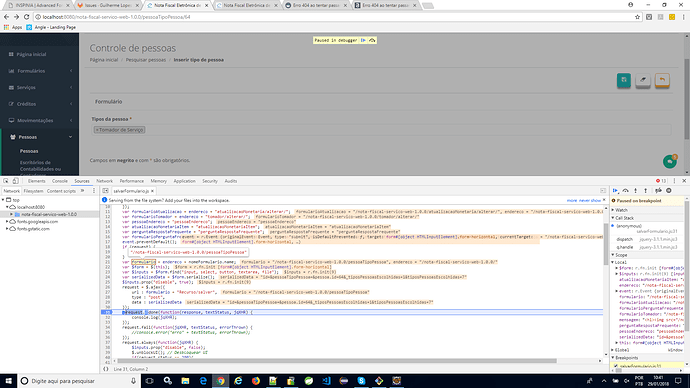This screenshot has height=388, width=690.
Task: Open DevTools more options menu
Action: 674,181
